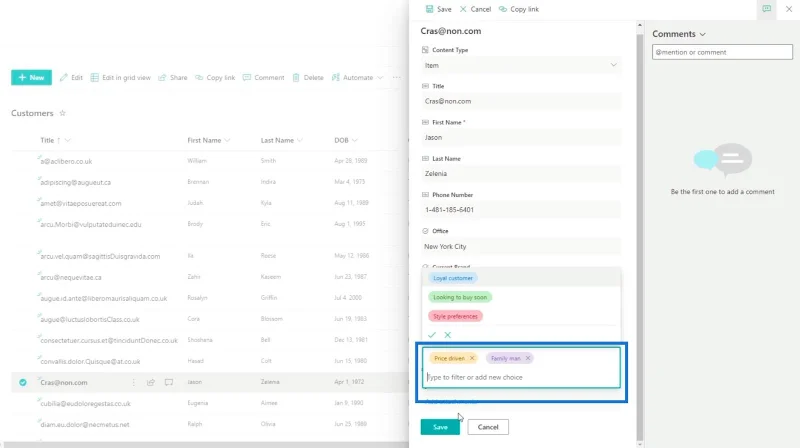Screen dimensions: 800x448
Task: Click the First Name field Jason
Action: (x=521, y=137)
